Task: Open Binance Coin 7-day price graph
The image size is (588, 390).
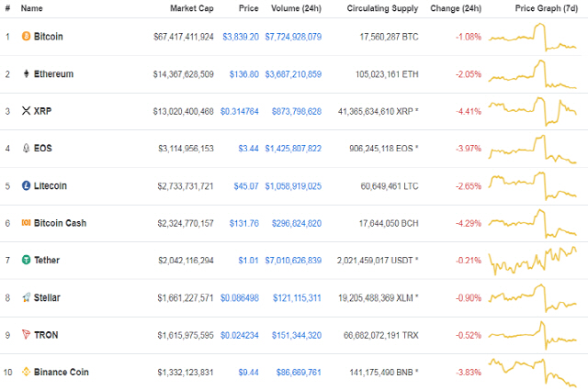Action: [x=533, y=373]
